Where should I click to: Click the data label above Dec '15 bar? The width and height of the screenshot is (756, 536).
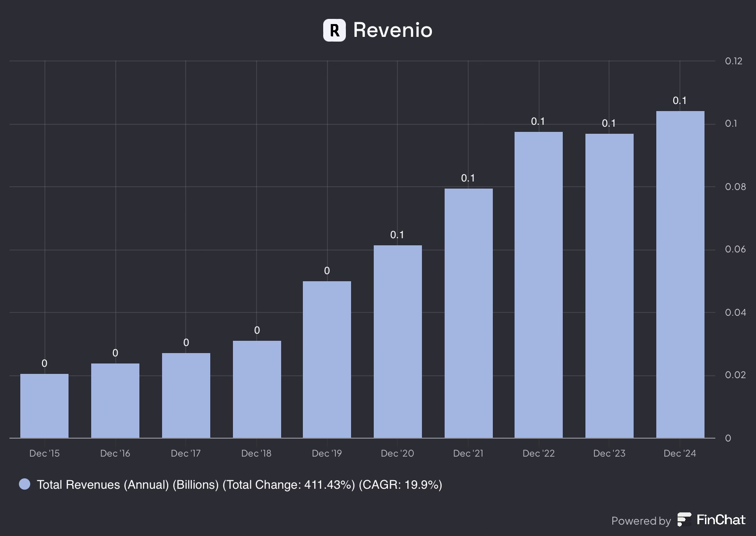click(44, 363)
